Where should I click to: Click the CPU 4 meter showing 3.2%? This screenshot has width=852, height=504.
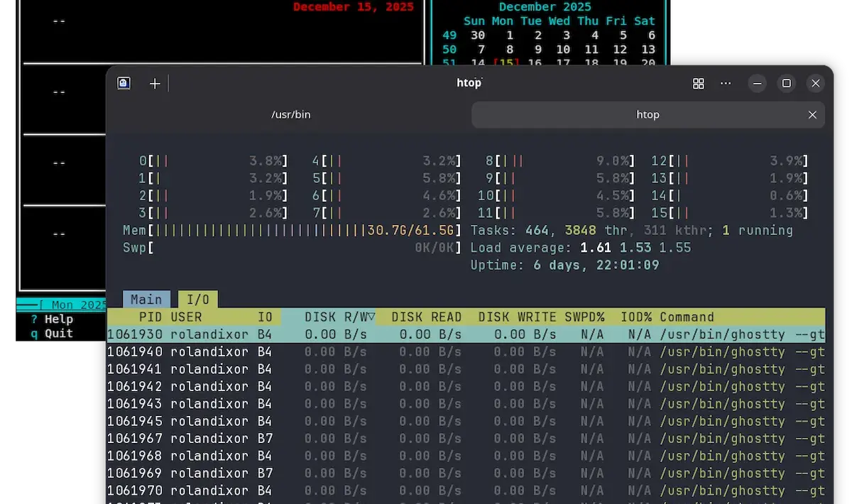pyautogui.click(x=387, y=161)
